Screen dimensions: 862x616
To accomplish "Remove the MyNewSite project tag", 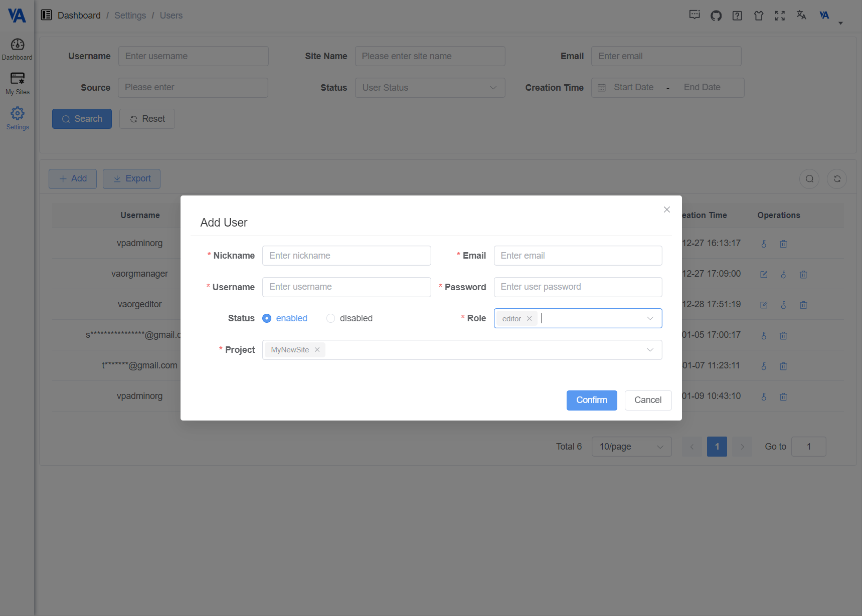I will tap(317, 350).
